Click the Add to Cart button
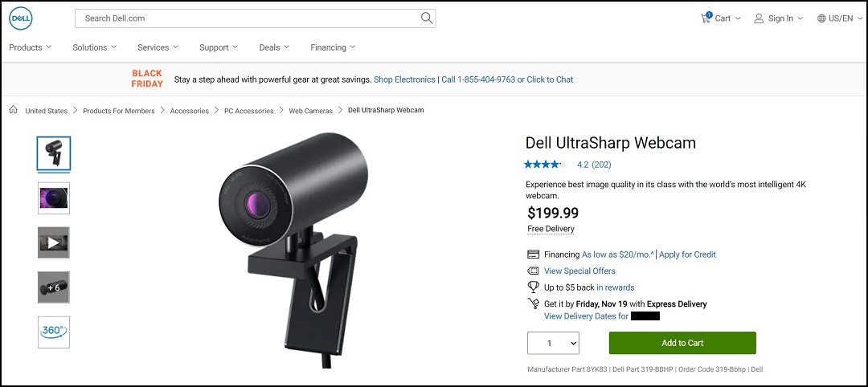 682,343
